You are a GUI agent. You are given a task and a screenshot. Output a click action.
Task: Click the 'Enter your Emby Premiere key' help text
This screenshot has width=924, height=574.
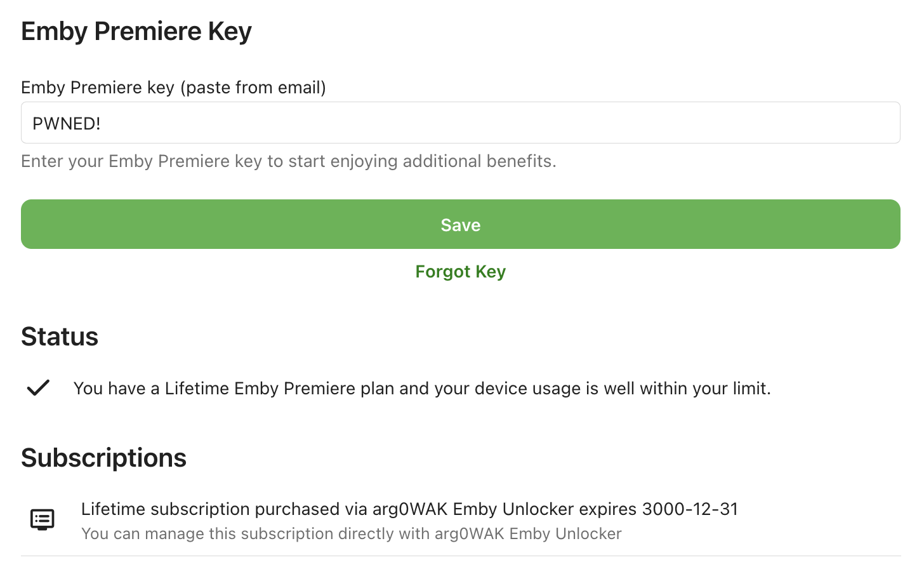[x=288, y=161]
